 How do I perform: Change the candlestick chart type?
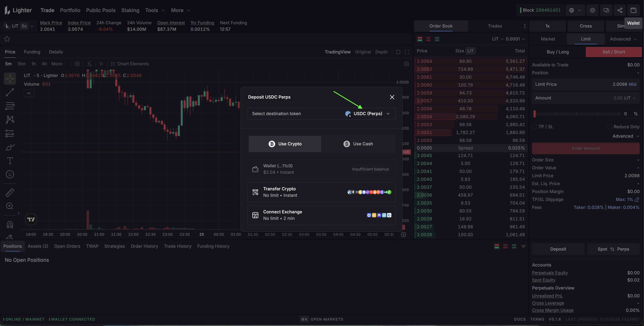click(101, 64)
